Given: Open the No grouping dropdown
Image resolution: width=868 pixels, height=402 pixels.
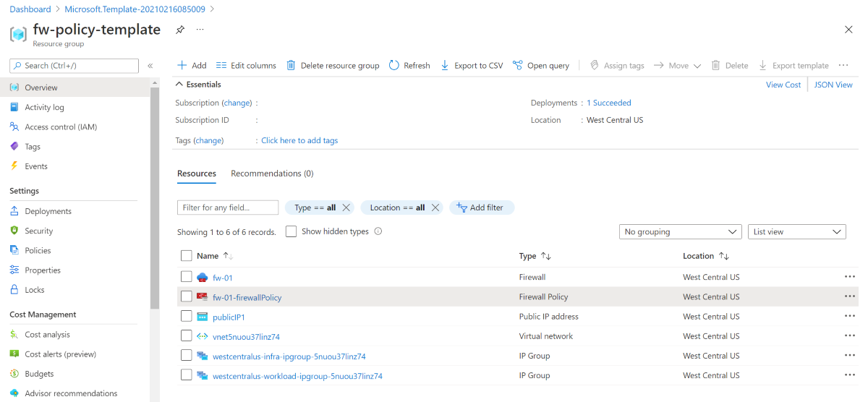Looking at the screenshot, I should pyautogui.click(x=681, y=232).
